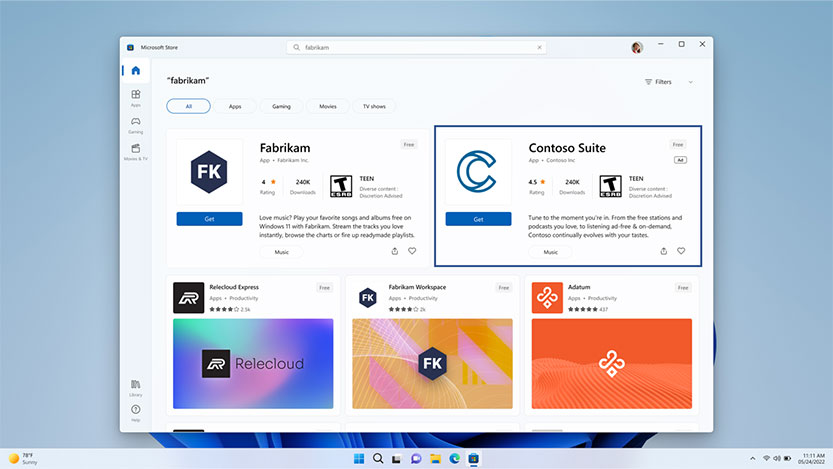Go to Gaming in the sidebar
This screenshot has height=469, width=833.
tap(135, 124)
